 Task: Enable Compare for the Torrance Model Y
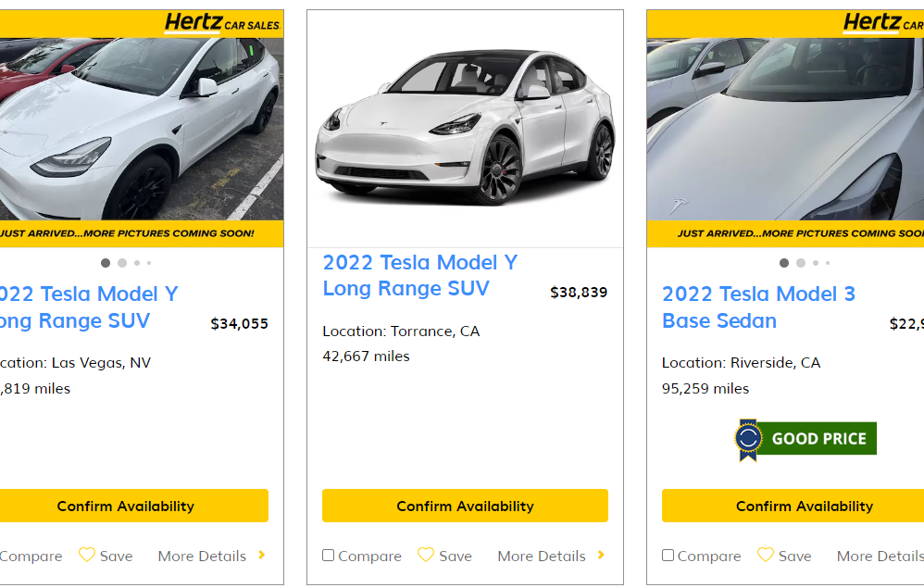[328, 555]
